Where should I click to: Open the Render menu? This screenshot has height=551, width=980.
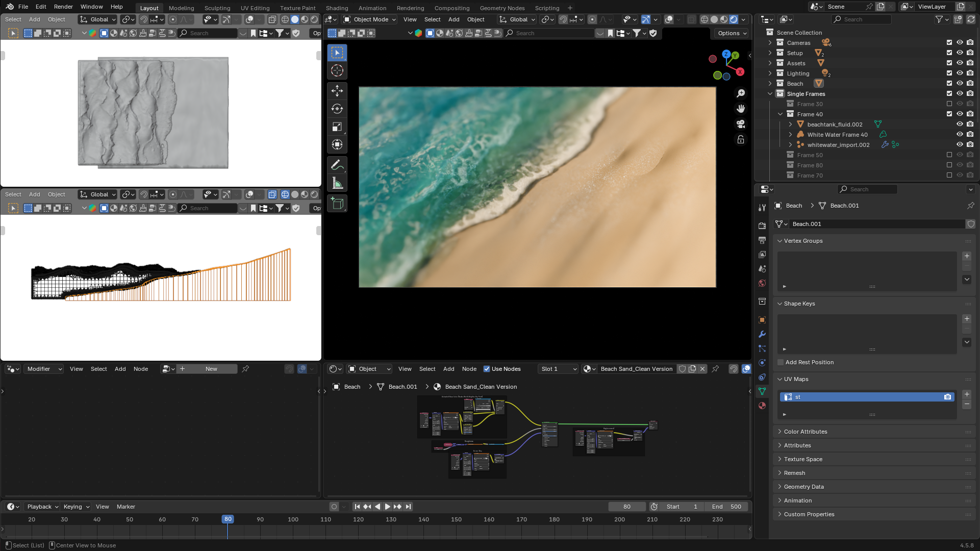63,7
